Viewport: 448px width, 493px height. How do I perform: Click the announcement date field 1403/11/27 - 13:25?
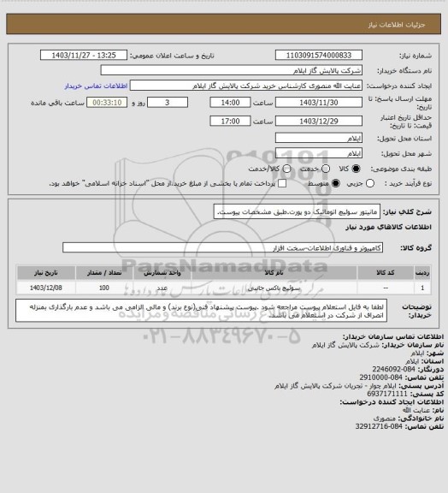[x=84, y=55]
